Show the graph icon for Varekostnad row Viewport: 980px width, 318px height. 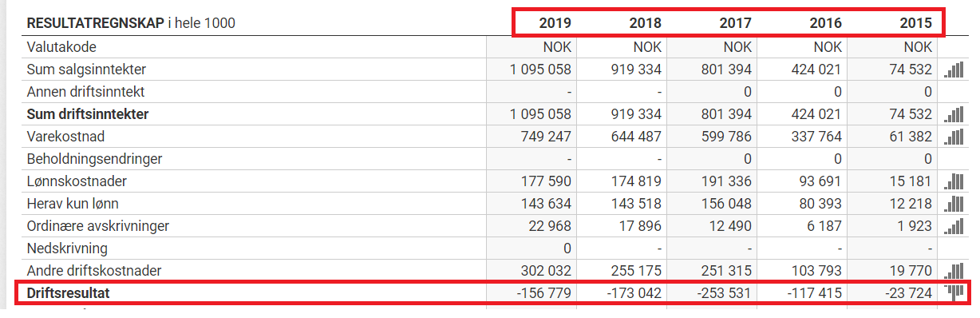click(x=953, y=137)
